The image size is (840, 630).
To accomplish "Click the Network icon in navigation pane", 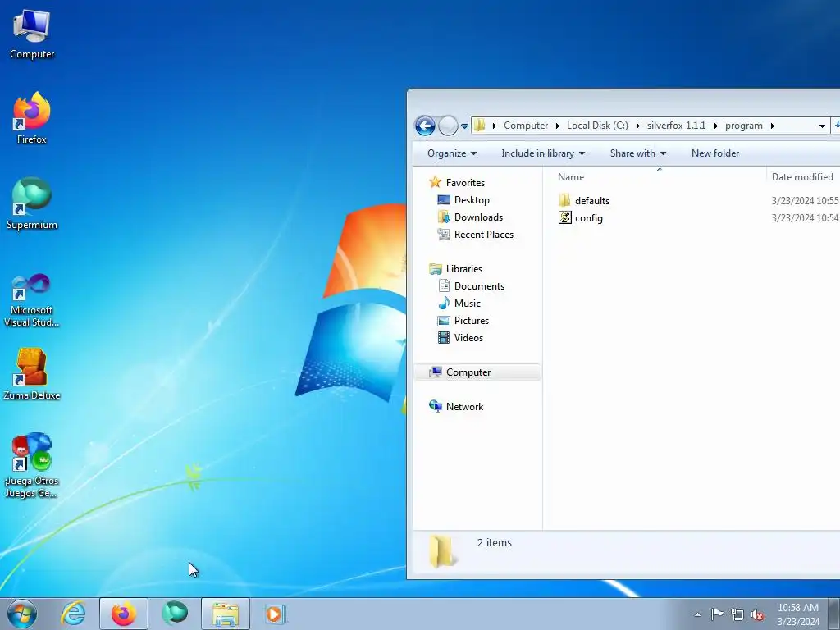I will click(x=436, y=406).
